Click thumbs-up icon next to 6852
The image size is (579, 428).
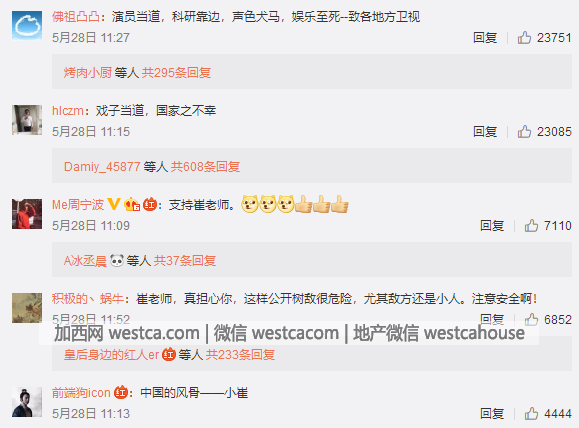point(531,319)
